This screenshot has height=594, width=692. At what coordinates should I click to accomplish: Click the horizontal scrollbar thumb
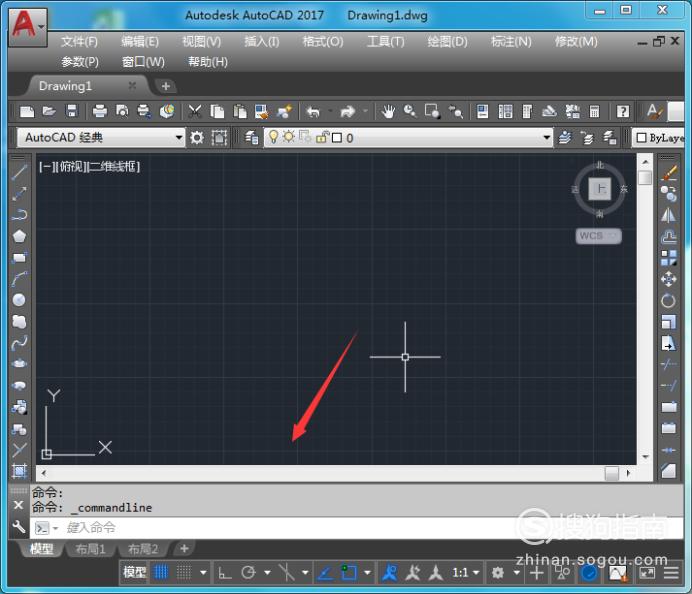(612, 473)
